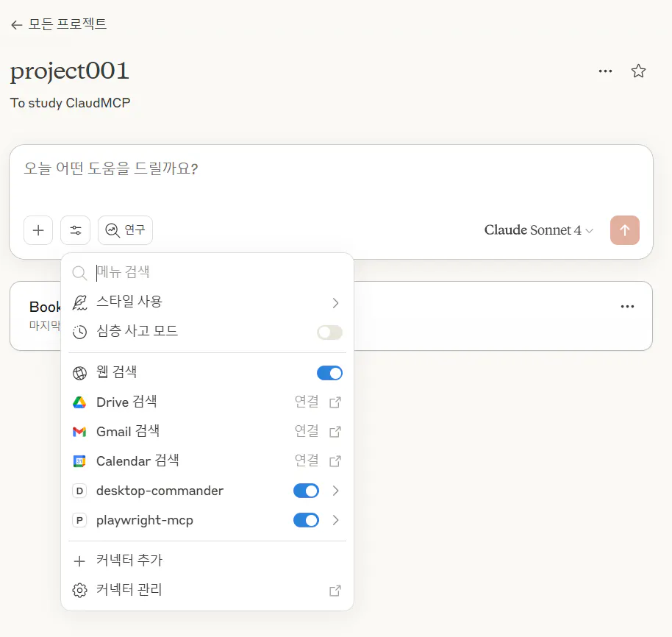The width and height of the screenshot is (672, 637).
Task: Go back to all projects (모든 프로젝트)
Action: pos(59,24)
